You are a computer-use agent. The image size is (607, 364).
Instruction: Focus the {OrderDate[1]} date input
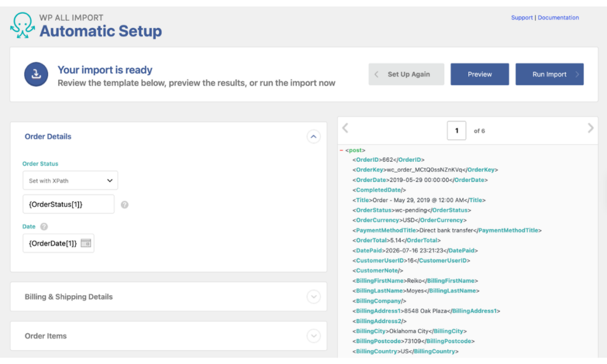click(x=59, y=243)
